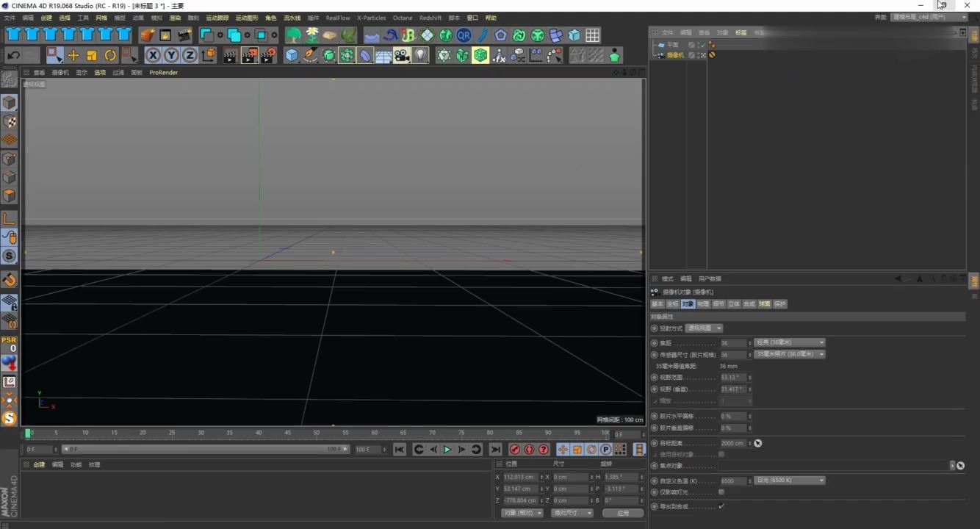Uncheck the 导出到合成 checkbox
The width and height of the screenshot is (980, 529).
point(721,505)
